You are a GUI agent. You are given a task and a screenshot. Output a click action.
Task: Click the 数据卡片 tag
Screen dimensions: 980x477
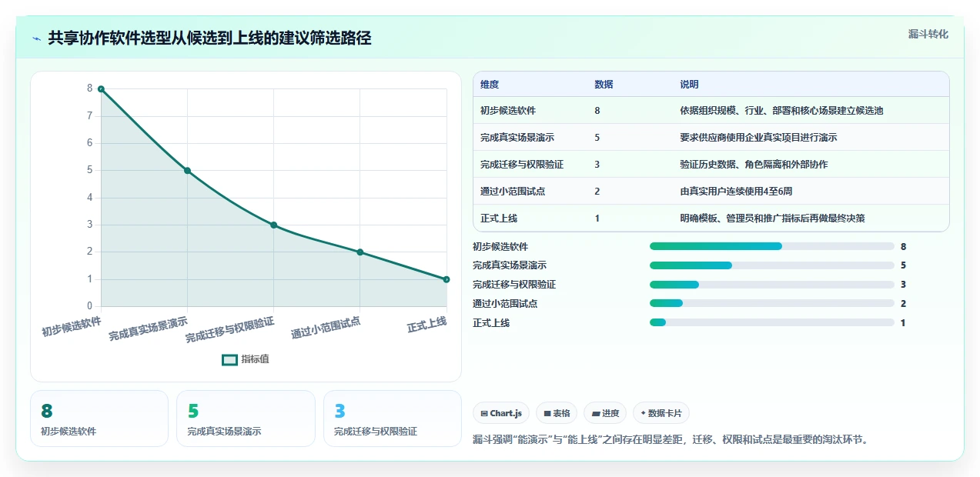(x=661, y=413)
